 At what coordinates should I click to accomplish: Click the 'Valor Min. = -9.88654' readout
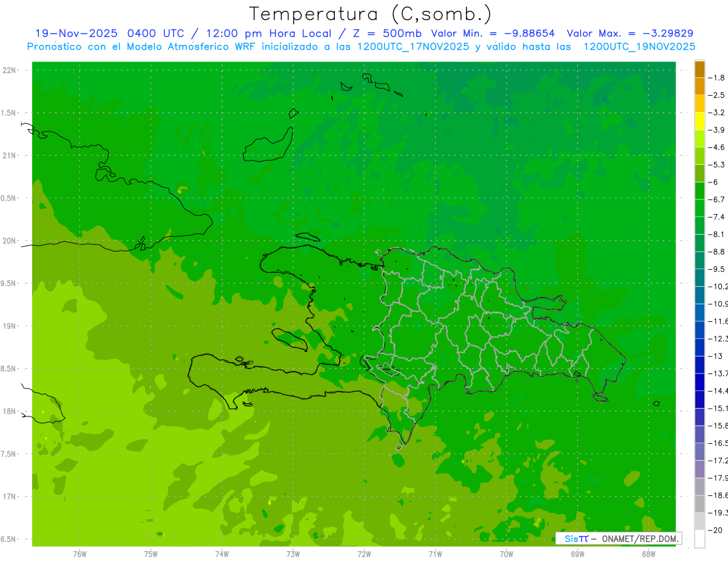tap(493, 33)
